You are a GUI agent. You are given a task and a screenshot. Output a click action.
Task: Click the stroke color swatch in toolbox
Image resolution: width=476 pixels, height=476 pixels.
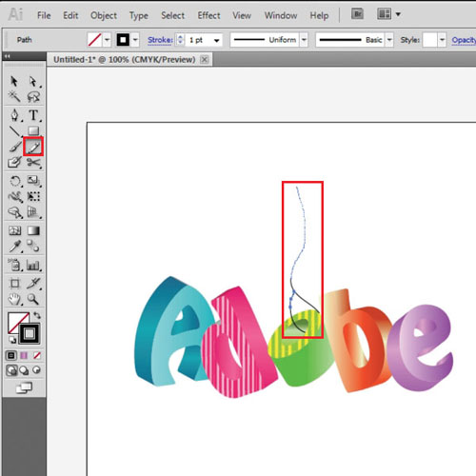tap(30, 333)
